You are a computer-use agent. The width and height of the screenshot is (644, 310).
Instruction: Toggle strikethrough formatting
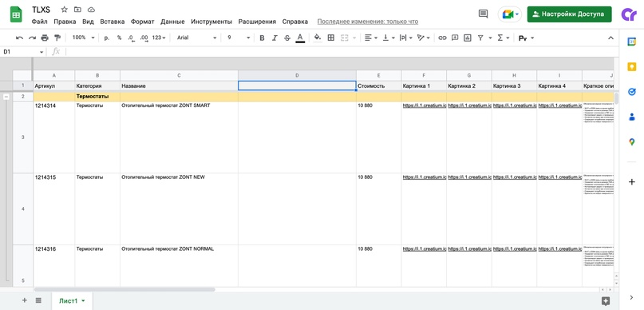287,38
